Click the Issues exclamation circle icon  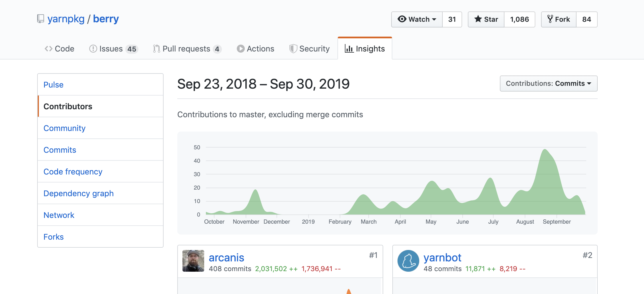[93, 49]
